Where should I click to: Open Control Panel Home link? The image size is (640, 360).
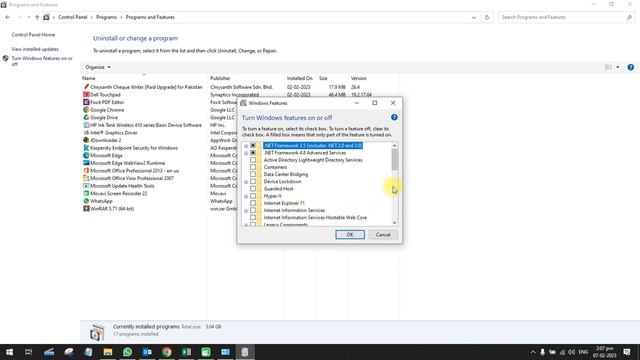click(33, 35)
